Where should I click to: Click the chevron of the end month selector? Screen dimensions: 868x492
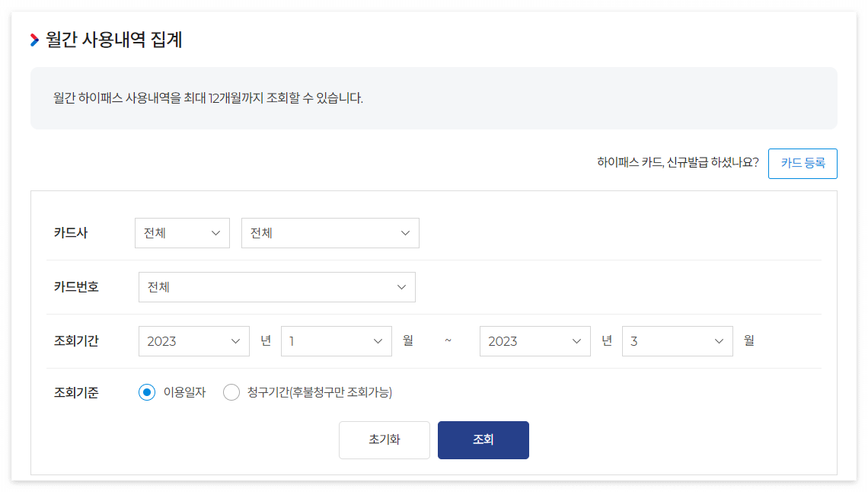tap(719, 340)
